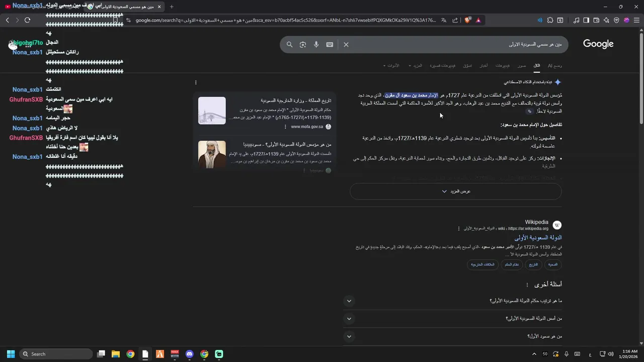Open the Brave Wallet icon
This screenshot has width=644, height=362.
click(596, 20)
